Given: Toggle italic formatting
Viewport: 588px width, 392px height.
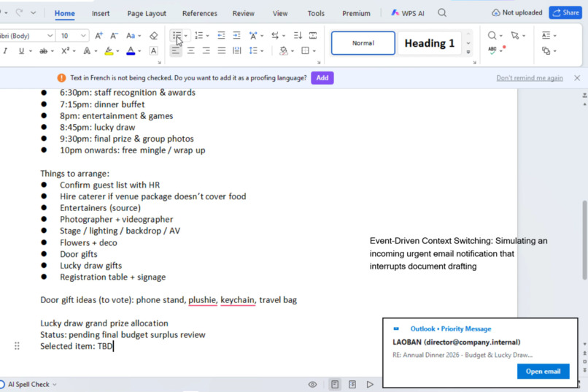Looking at the screenshot, I should (x=5, y=50).
